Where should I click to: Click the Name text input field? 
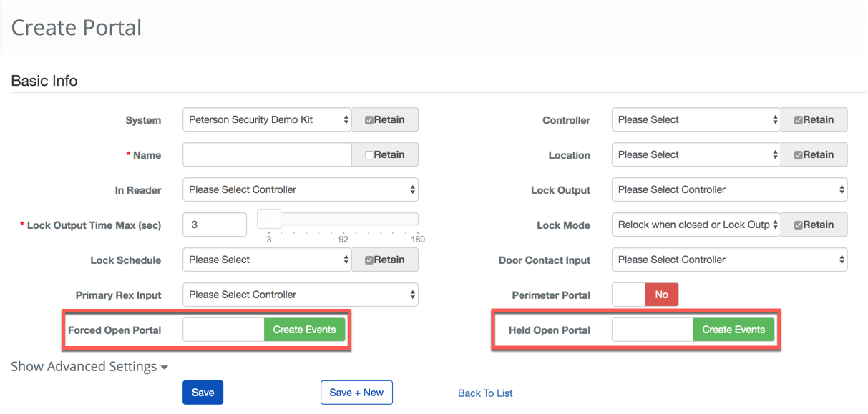(267, 155)
